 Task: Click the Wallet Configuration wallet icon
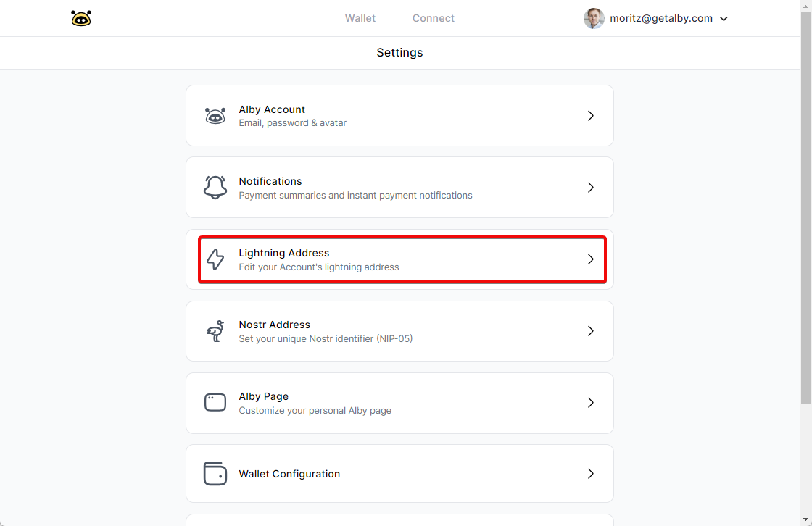(215, 474)
